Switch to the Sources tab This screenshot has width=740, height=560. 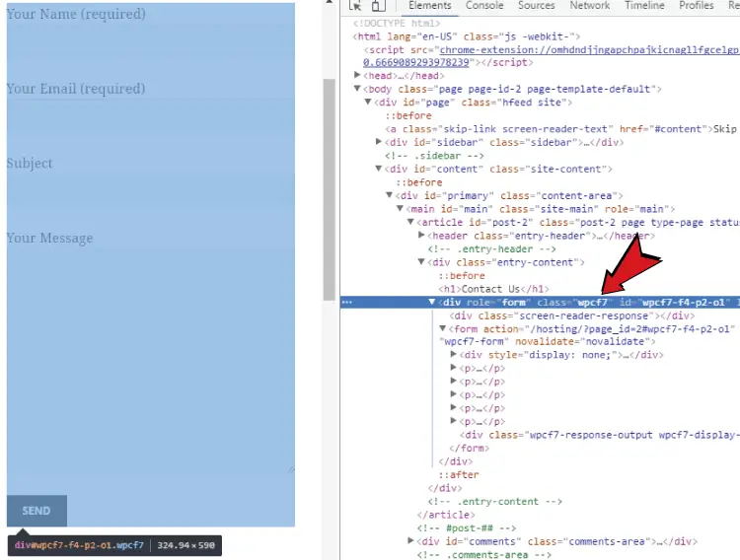[x=536, y=6]
